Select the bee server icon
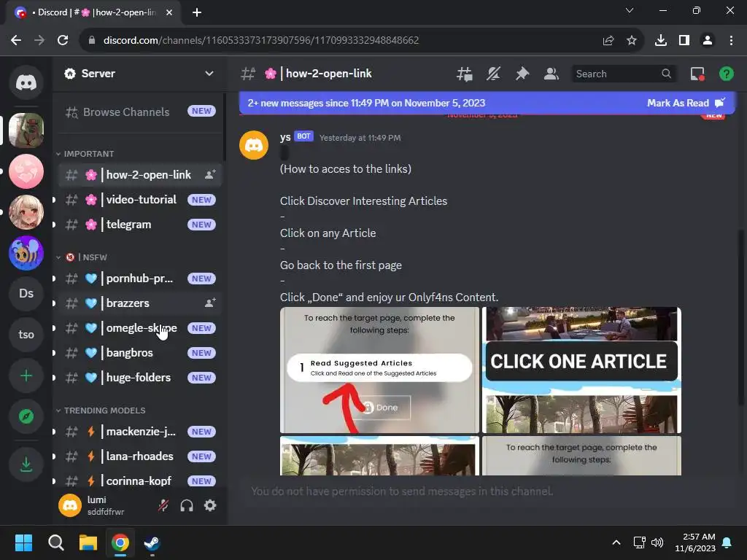 click(x=26, y=253)
